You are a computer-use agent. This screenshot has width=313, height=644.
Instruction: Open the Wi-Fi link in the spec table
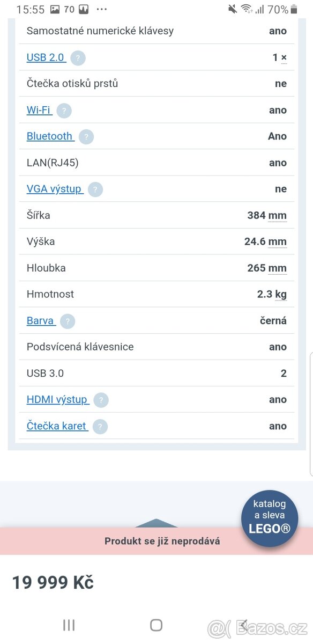(39, 110)
